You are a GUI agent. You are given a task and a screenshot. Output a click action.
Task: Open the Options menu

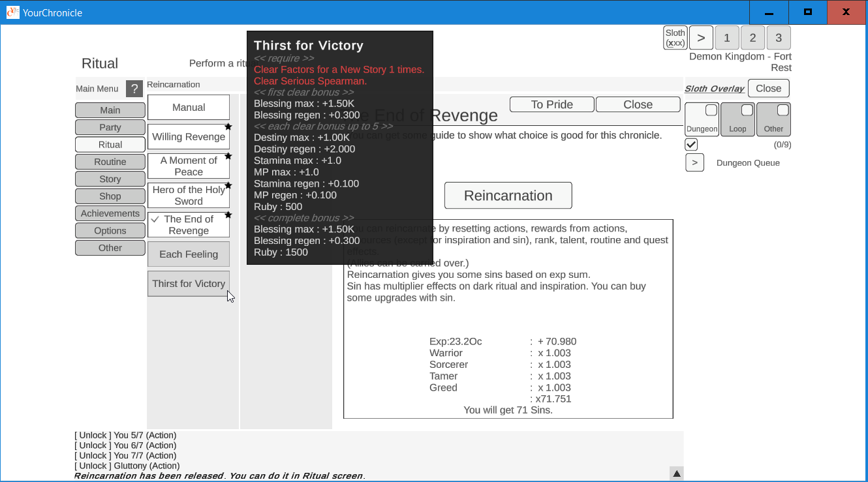tap(110, 230)
